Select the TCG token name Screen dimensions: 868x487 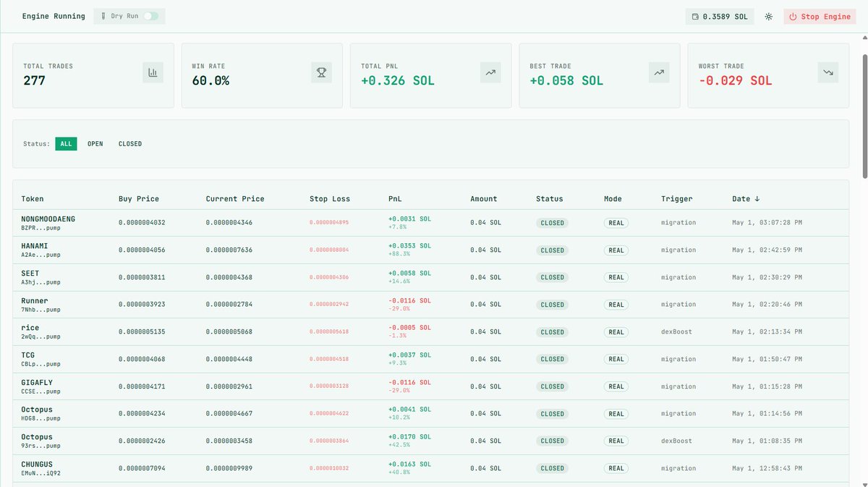[28, 355]
